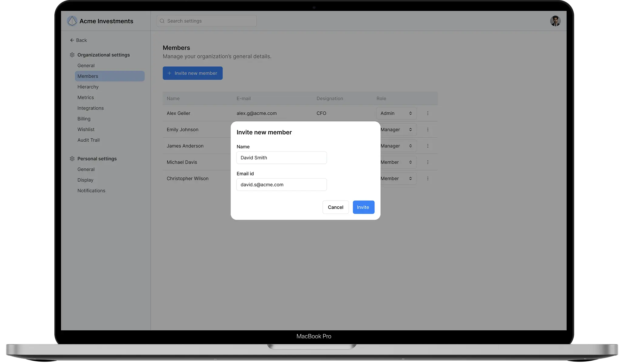Click the Back arrow icon
Image resolution: width=624 pixels, height=364 pixels.
72,40
